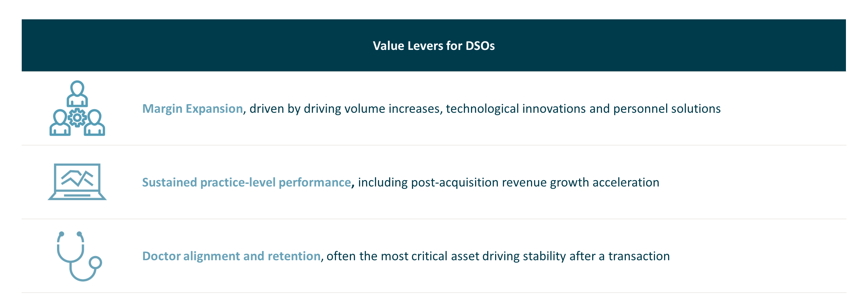Click the laptop with chart icon

click(77, 182)
